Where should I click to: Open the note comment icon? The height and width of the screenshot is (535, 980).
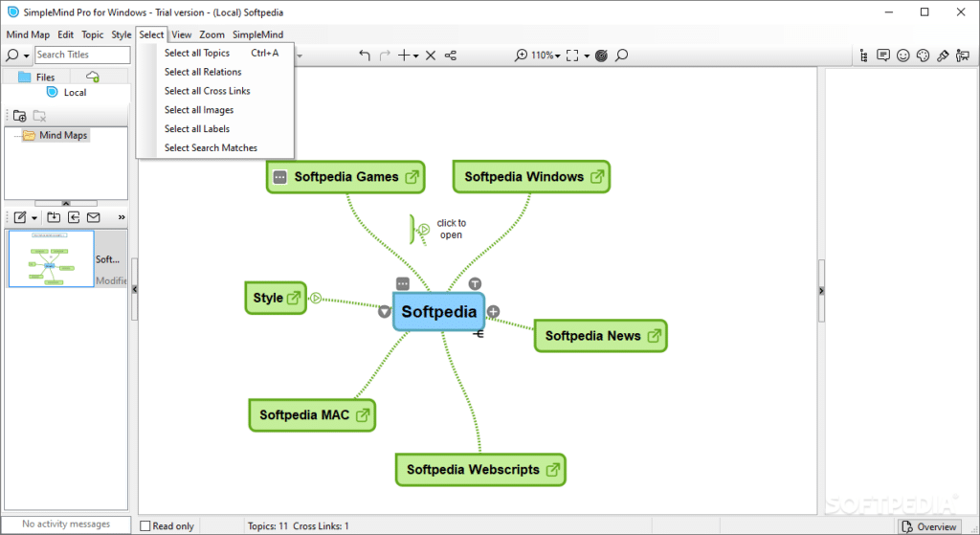click(883, 56)
